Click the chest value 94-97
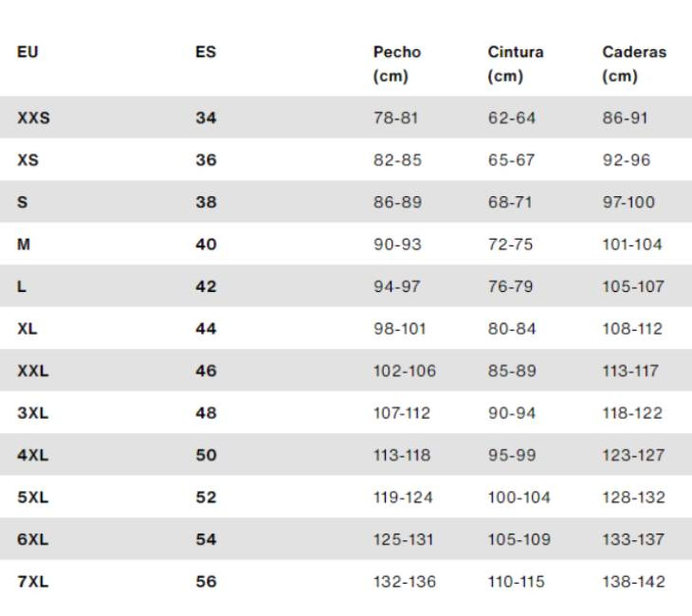The height and width of the screenshot is (616, 692). (x=397, y=286)
